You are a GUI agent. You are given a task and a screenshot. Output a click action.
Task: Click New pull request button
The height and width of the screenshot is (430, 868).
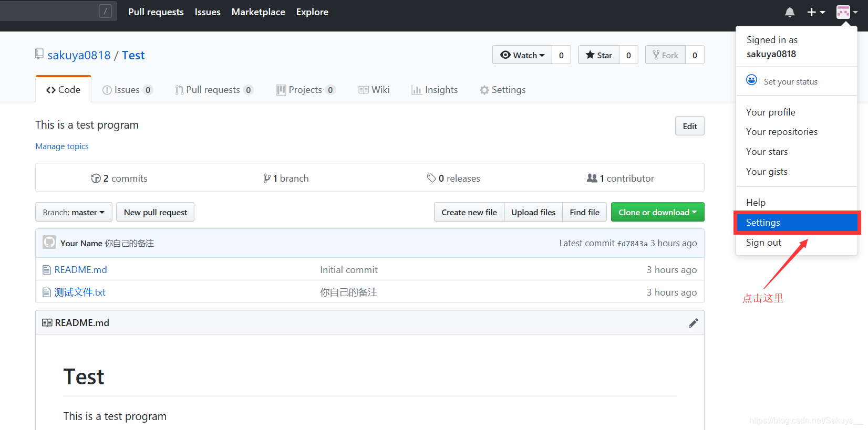click(155, 212)
